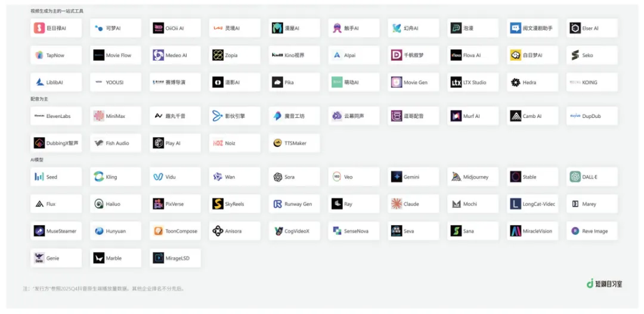The image size is (644, 314).
Task: Click the 'MirageLSD' label text
Action: (x=178, y=258)
